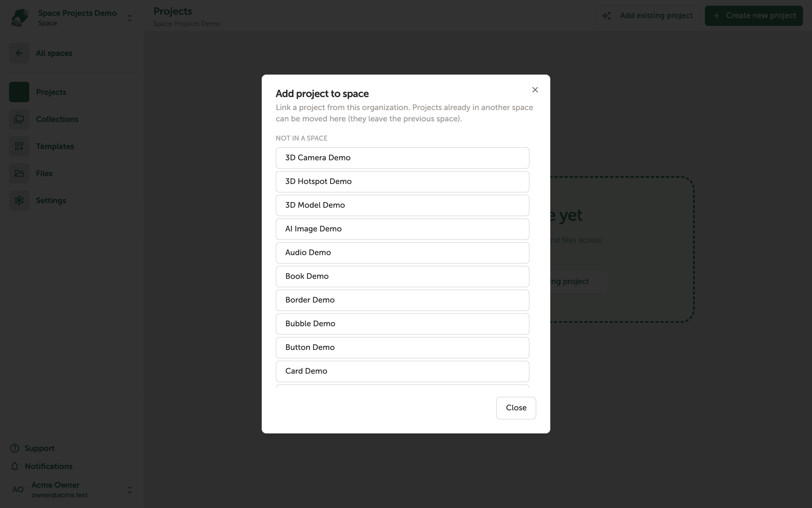
Task: Link the Book Demo project
Action: (x=402, y=277)
